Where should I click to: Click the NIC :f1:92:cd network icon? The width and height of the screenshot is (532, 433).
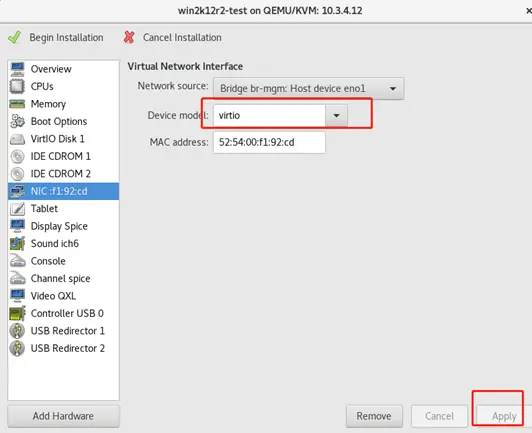pos(17,191)
